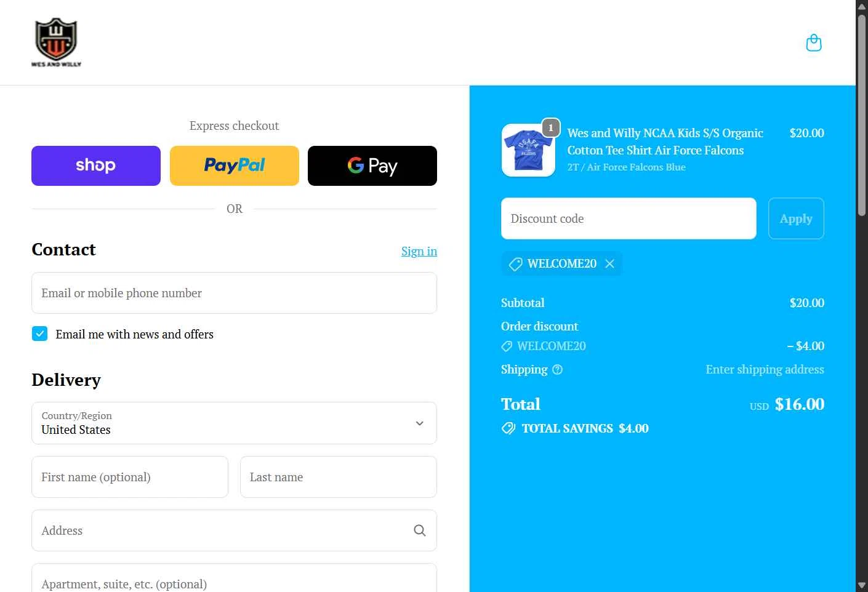The height and width of the screenshot is (592, 868).
Task: Click the Apartment, suite, etc. field
Action: click(234, 578)
